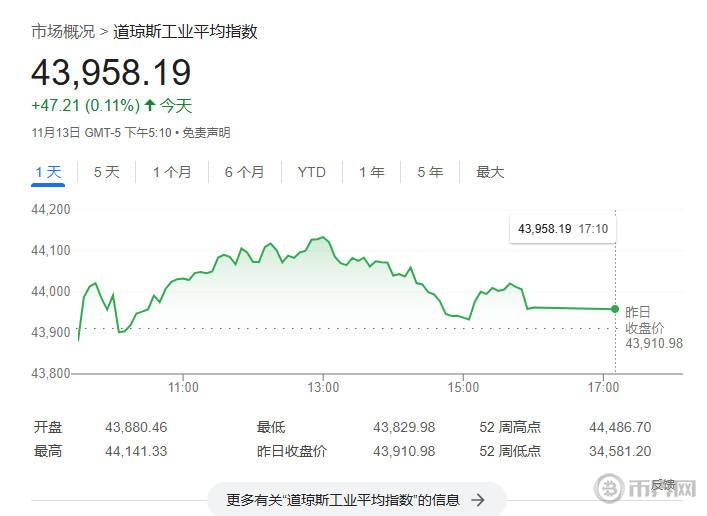Click the green up-arrow next to 今天
Image resolution: width=707 pixels, height=516 pixels.
[150, 106]
